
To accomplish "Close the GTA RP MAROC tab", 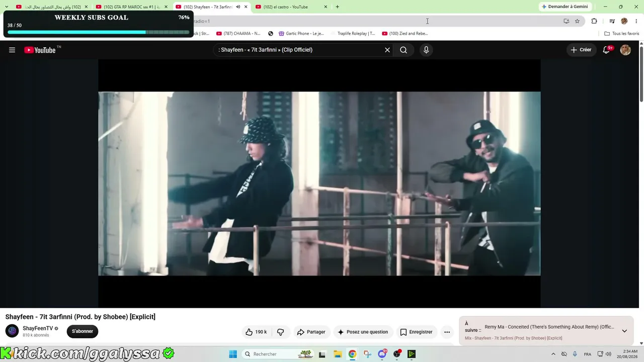I will (166, 7).
